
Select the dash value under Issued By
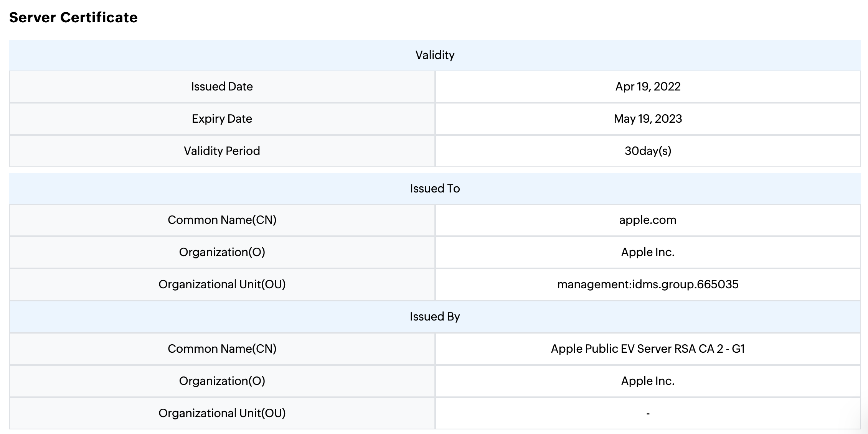[648, 414]
